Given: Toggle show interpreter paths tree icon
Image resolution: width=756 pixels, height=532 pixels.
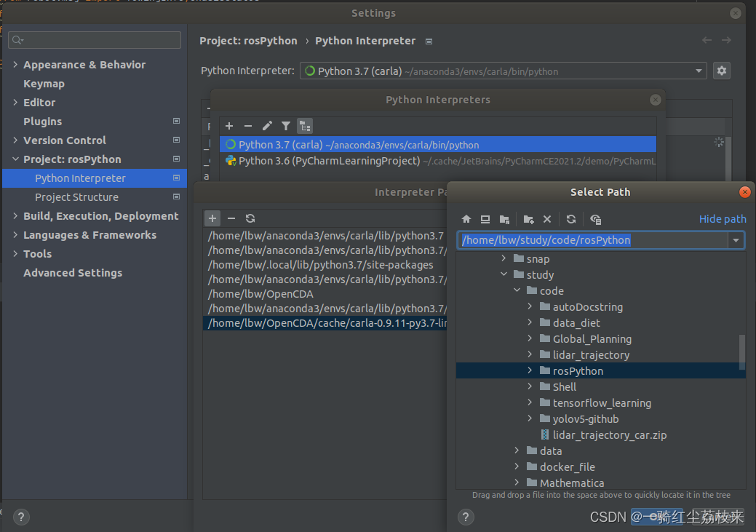Looking at the screenshot, I should [x=305, y=126].
